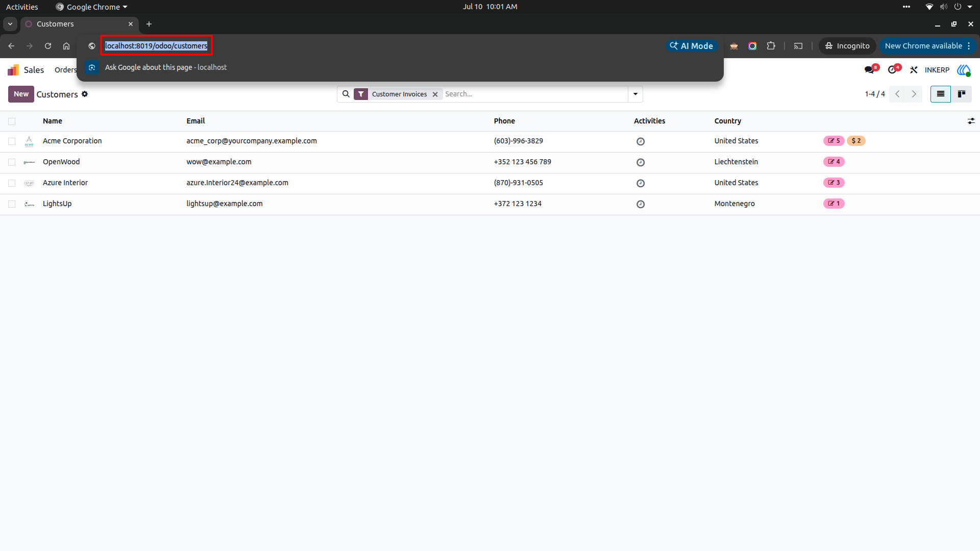Click the Chrome home button
Screen dimensions: 980x551
pos(66,46)
